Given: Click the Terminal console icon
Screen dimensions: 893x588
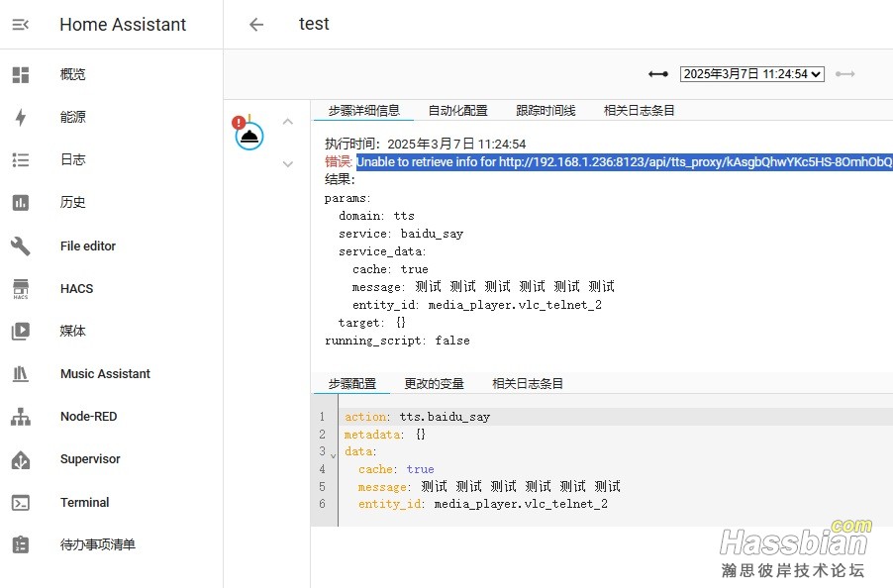Looking at the screenshot, I should pos(21,503).
